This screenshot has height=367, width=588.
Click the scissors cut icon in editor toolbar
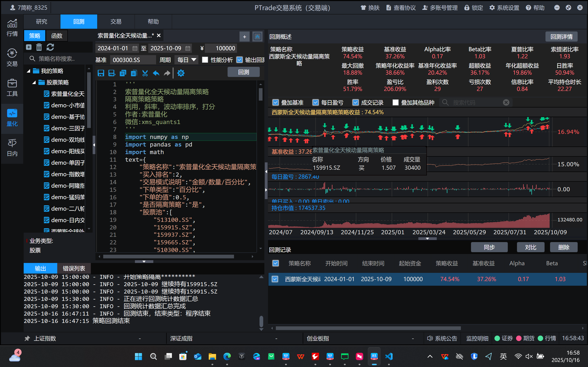[145, 73]
